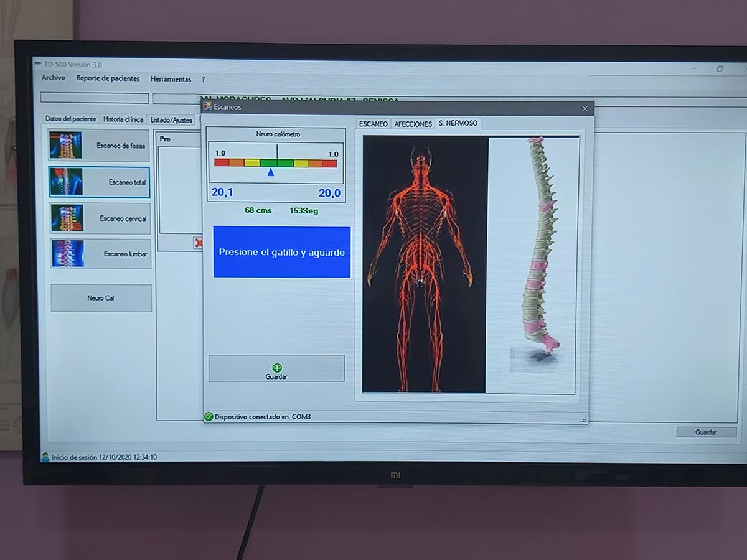Viewport: 747px width, 560px height.
Task: Click the Neuro calómetro color gauge
Action: [275, 163]
